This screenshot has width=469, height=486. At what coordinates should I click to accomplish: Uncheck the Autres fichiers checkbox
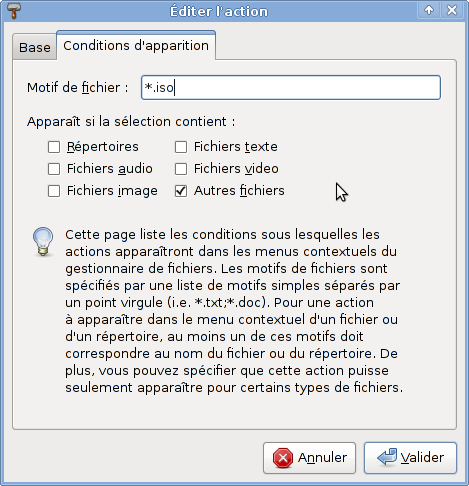click(181, 191)
